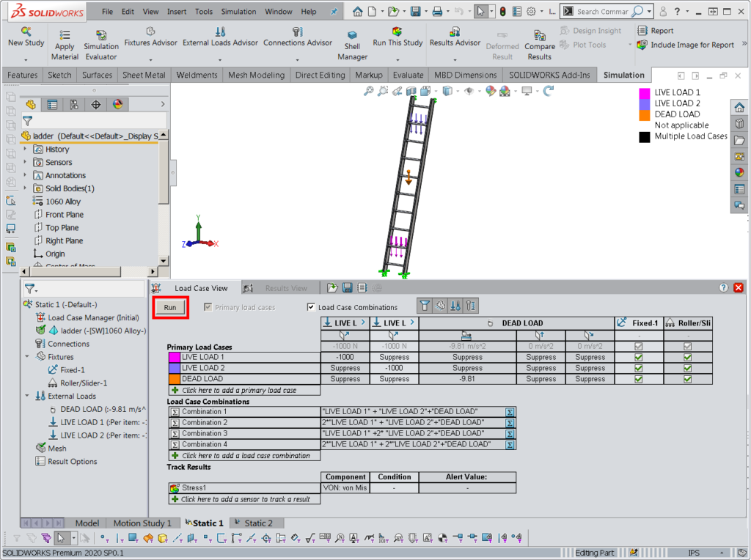This screenshot has height=560, width=751.
Task: Open ConfigurationManager tab icon
Action: [x=74, y=104]
